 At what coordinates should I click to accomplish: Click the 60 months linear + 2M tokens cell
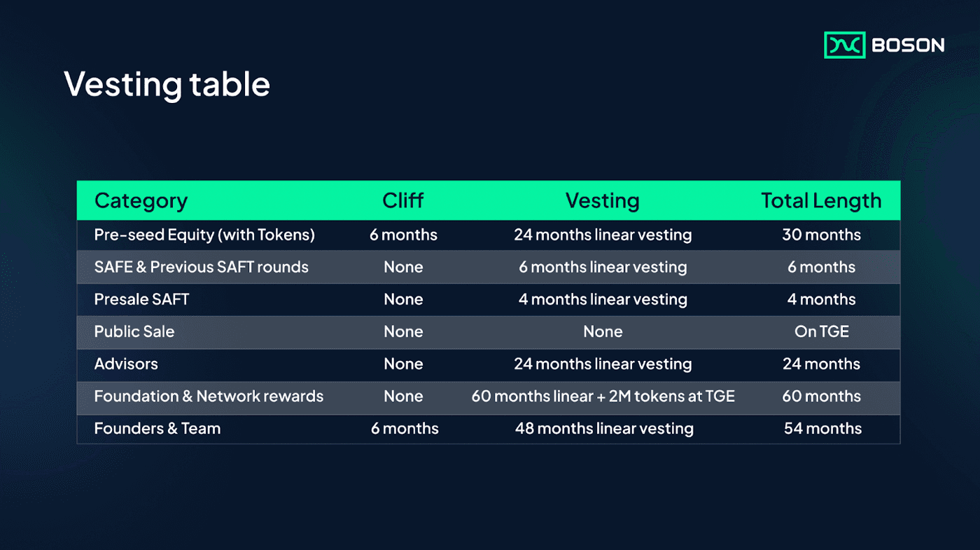coord(603,396)
